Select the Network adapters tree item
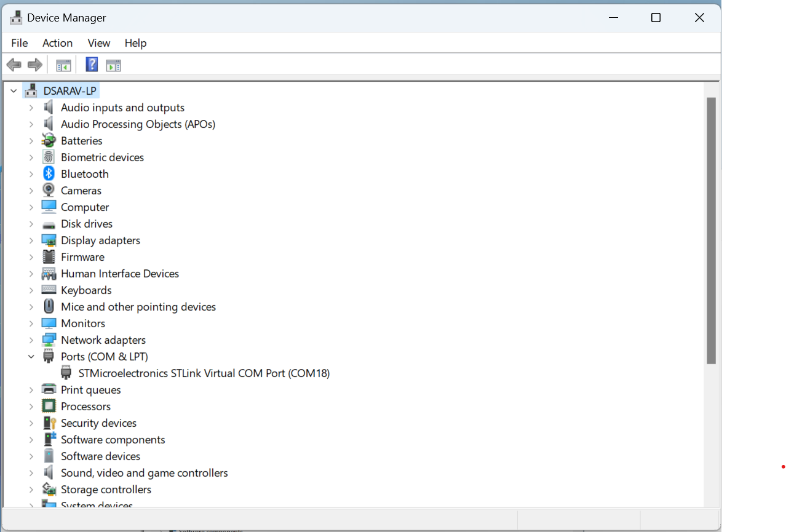786x532 pixels. tap(103, 339)
